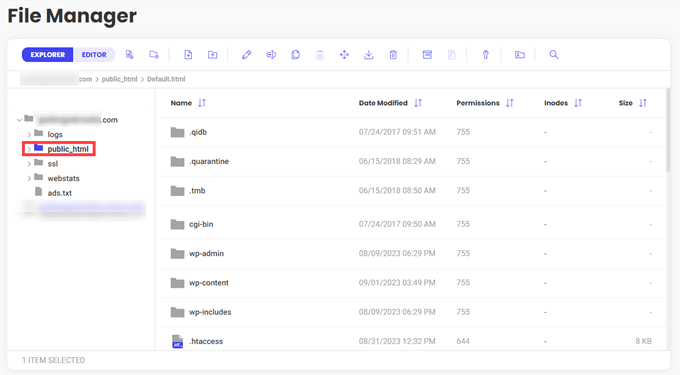Click the file list vertical scrollbar
This screenshot has width=680, height=375.
[x=668, y=130]
